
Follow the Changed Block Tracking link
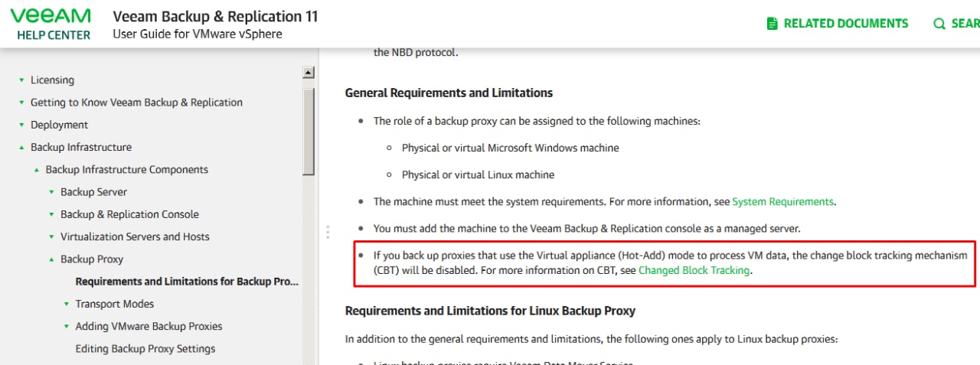(694, 270)
